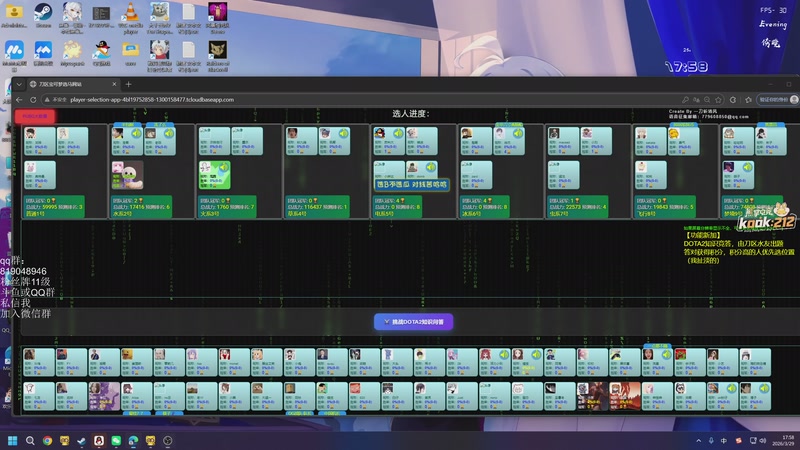This screenshot has width=800, height=450.
Task: Select the player selection site tab
Action: (73, 84)
